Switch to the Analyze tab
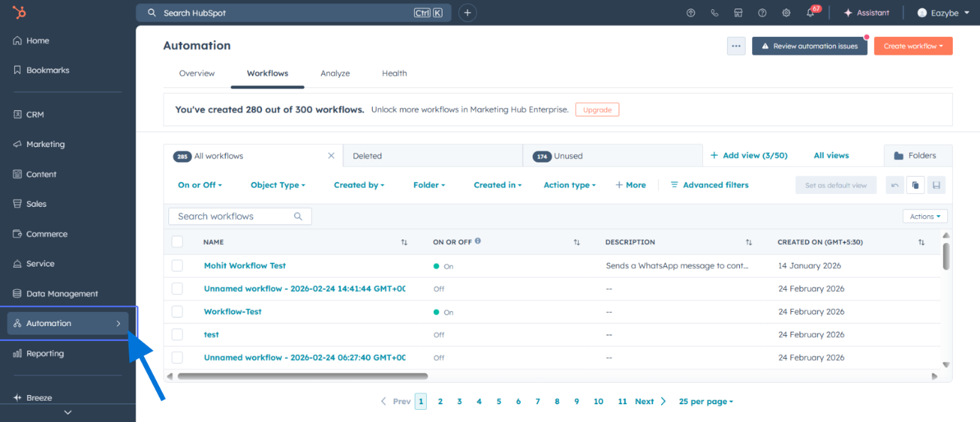The height and width of the screenshot is (422, 980). coord(335,73)
